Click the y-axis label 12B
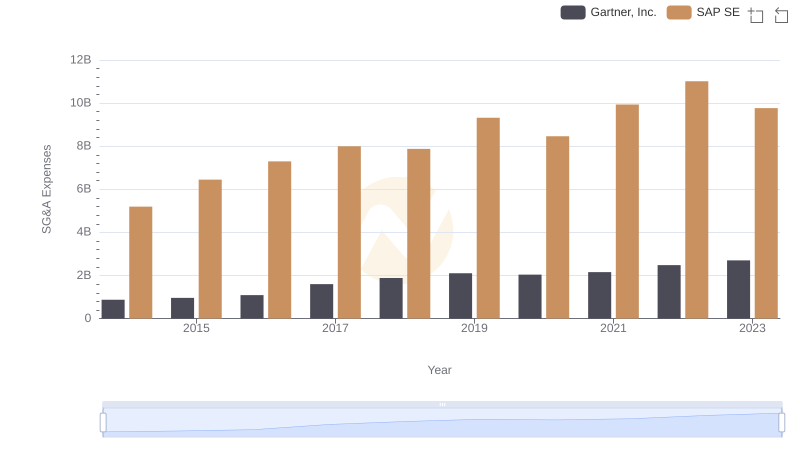Viewport: 800px width, 461px height. point(81,60)
